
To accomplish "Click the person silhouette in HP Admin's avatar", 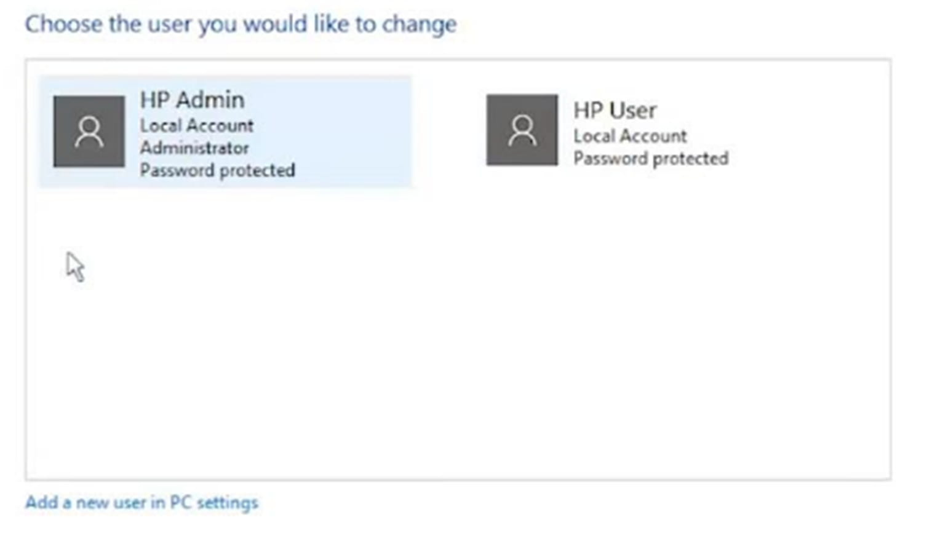I will (x=89, y=132).
